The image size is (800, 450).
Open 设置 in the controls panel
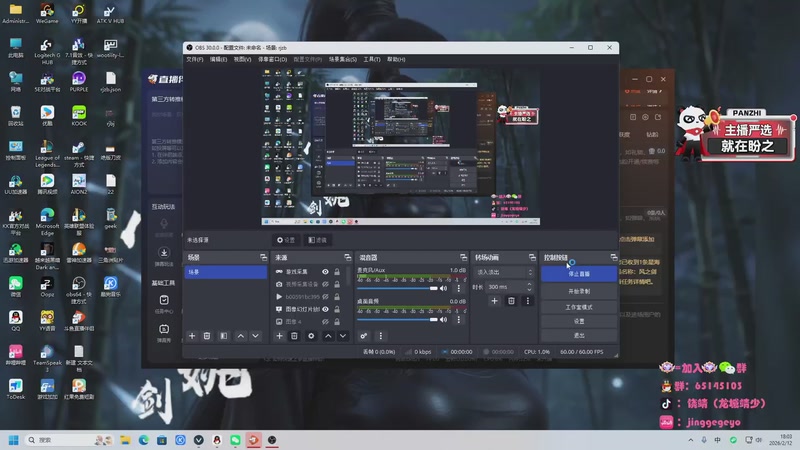(x=579, y=321)
